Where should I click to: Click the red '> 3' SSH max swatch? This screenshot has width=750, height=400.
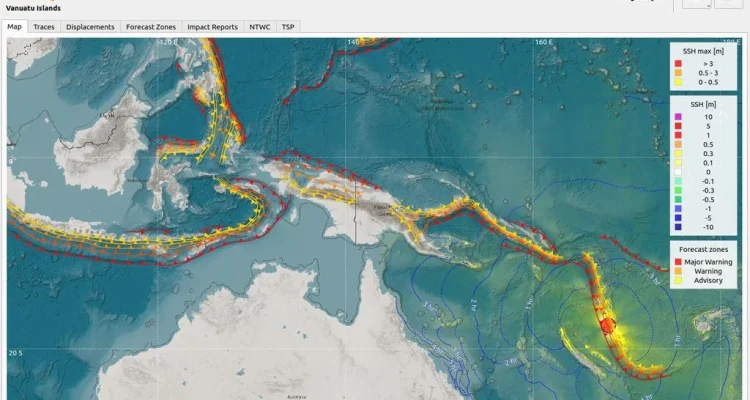pos(678,64)
